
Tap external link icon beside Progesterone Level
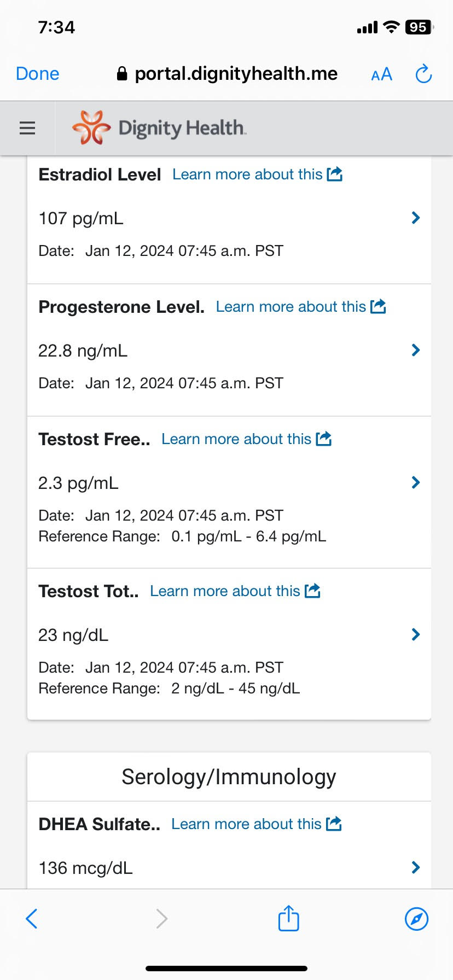(x=378, y=307)
